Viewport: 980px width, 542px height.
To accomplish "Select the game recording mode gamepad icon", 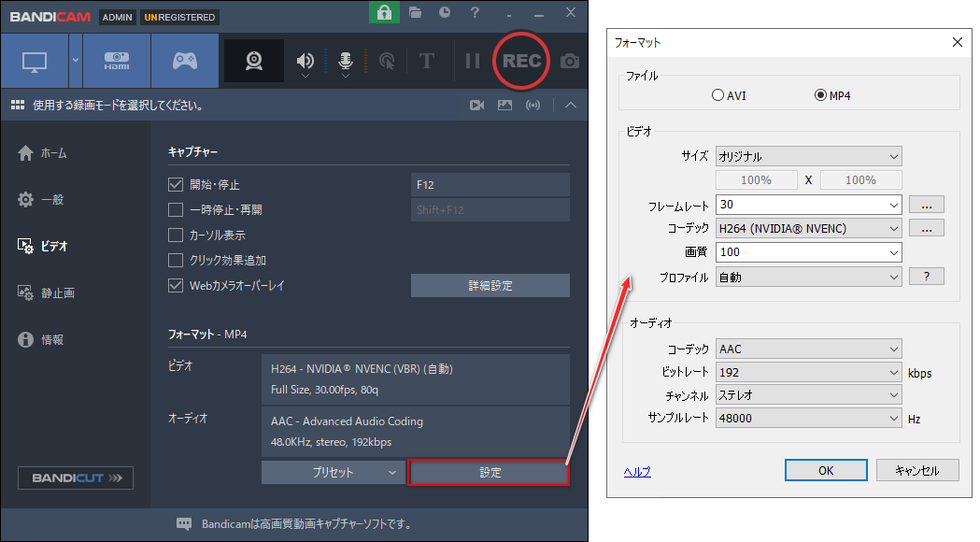I will coord(185,61).
